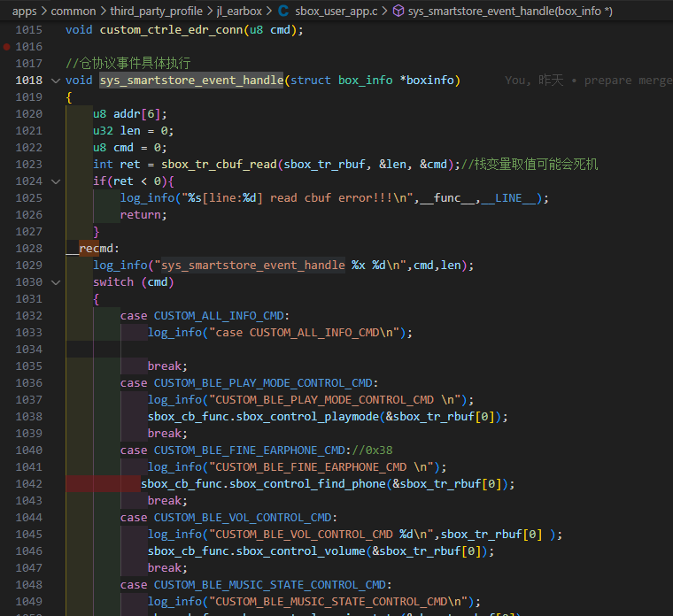Viewport: 673px width, 616px height.
Task: Collapse the function fold arrow at line 1018
Action: pyautogui.click(x=56, y=81)
